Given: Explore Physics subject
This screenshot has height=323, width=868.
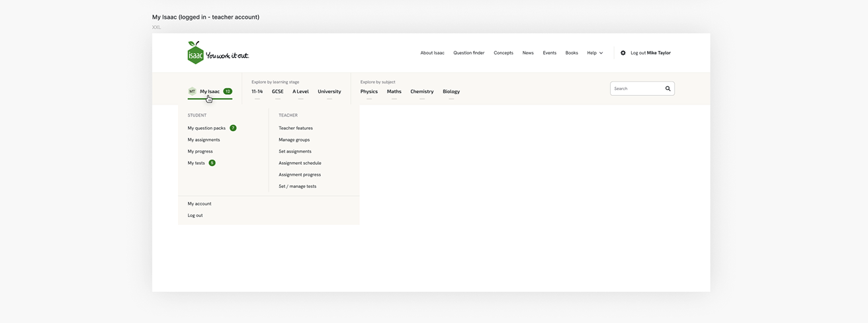Looking at the screenshot, I should (369, 91).
